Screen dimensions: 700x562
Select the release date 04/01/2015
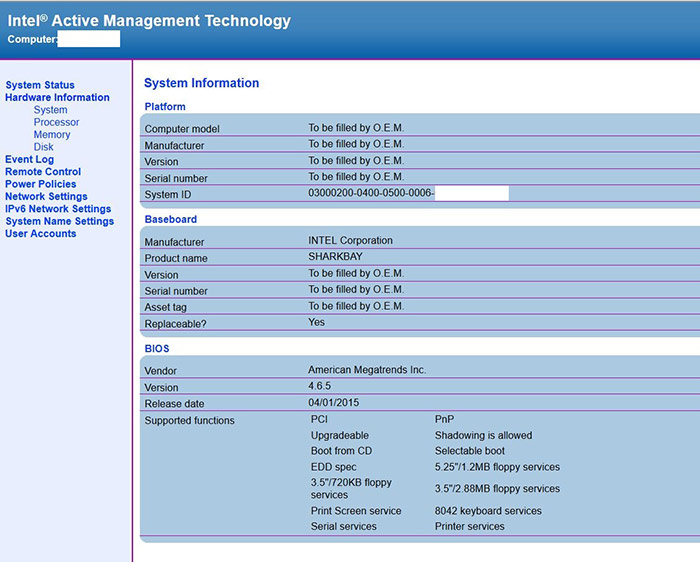click(x=333, y=403)
